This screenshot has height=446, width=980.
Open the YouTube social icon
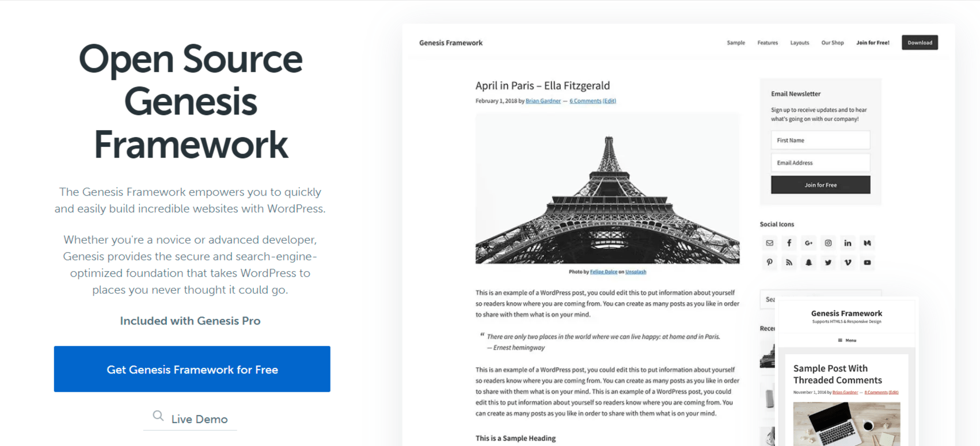867,262
